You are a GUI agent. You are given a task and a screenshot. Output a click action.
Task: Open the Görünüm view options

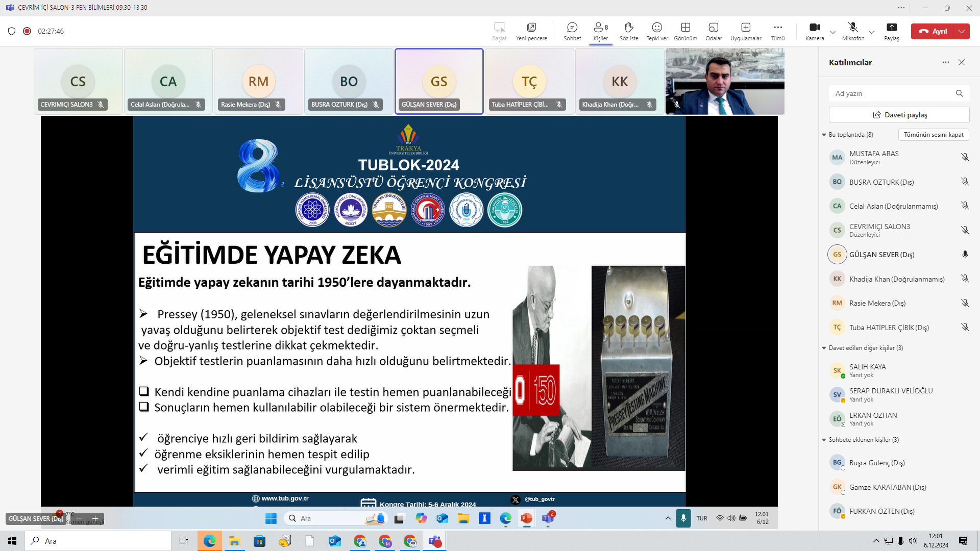[x=685, y=31]
